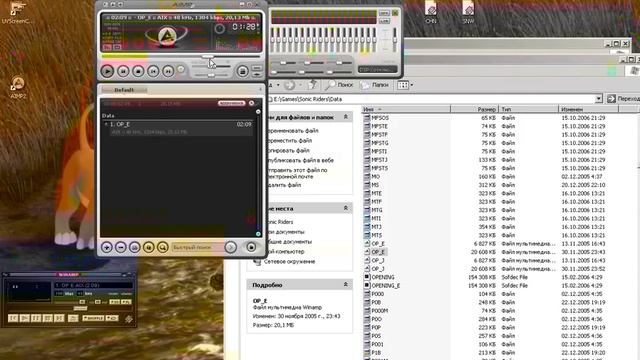640x360 pixels.
Task: Select the MPSOS file in Explorer
Action: (380, 118)
